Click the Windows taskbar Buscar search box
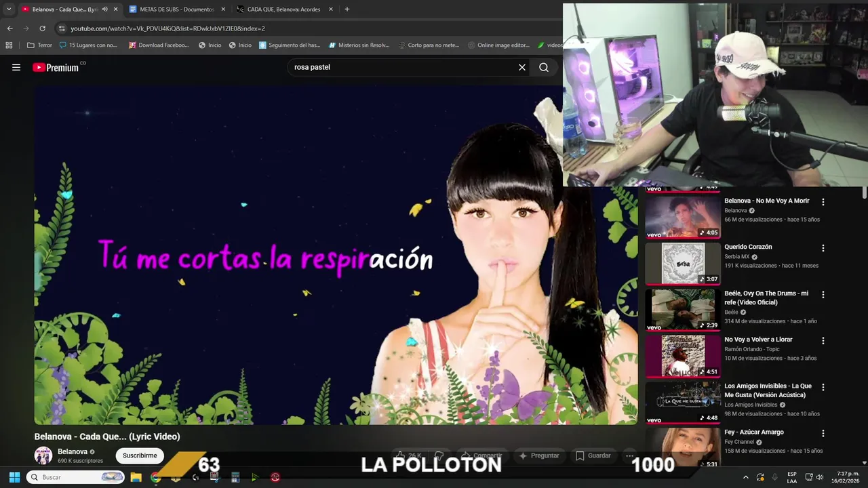 point(77,477)
